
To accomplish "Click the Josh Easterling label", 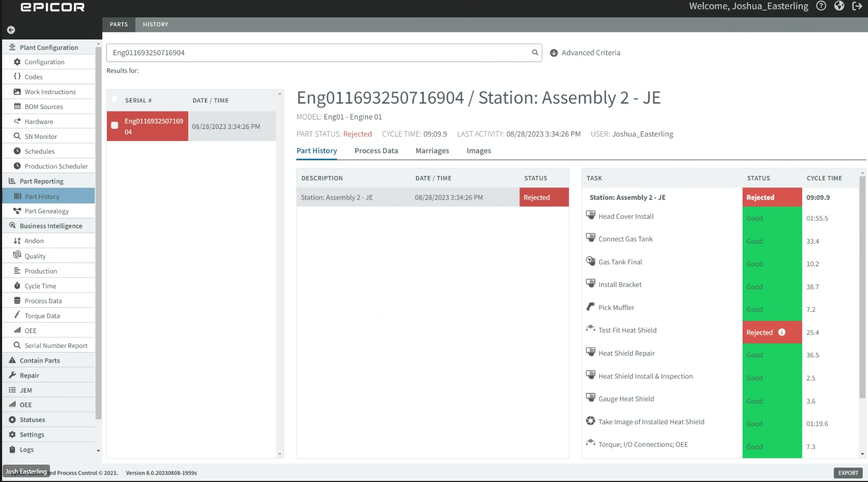I will (x=25, y=471).
